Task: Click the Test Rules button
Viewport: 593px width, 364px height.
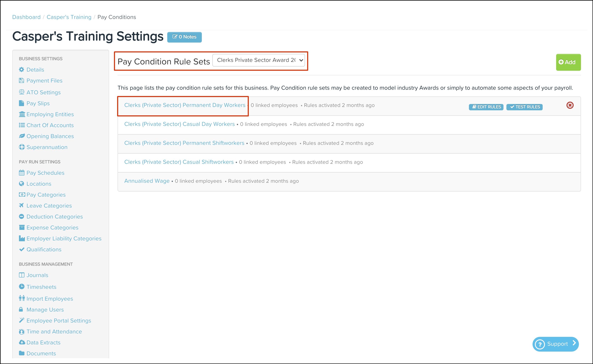Action: pos(524,107)
